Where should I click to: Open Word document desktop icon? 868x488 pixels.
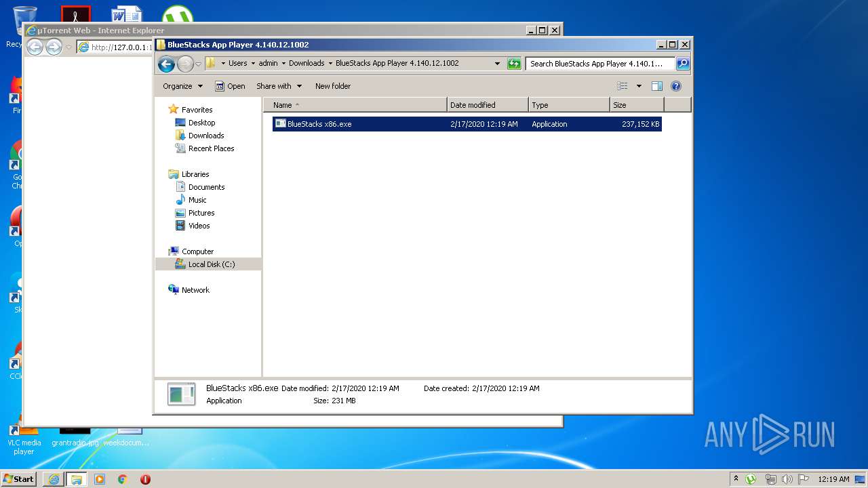[x=127, y=14]
